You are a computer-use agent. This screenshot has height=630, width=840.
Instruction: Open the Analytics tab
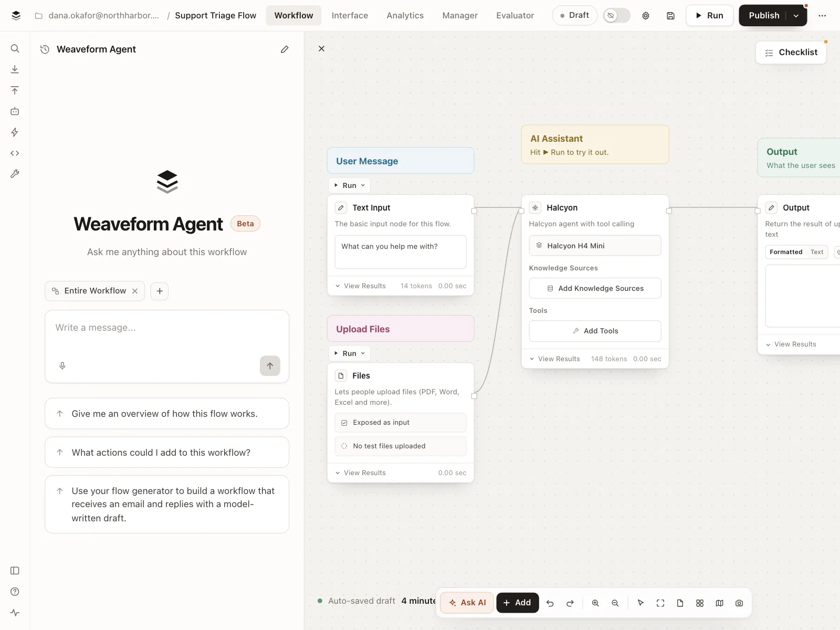[405, 16]
